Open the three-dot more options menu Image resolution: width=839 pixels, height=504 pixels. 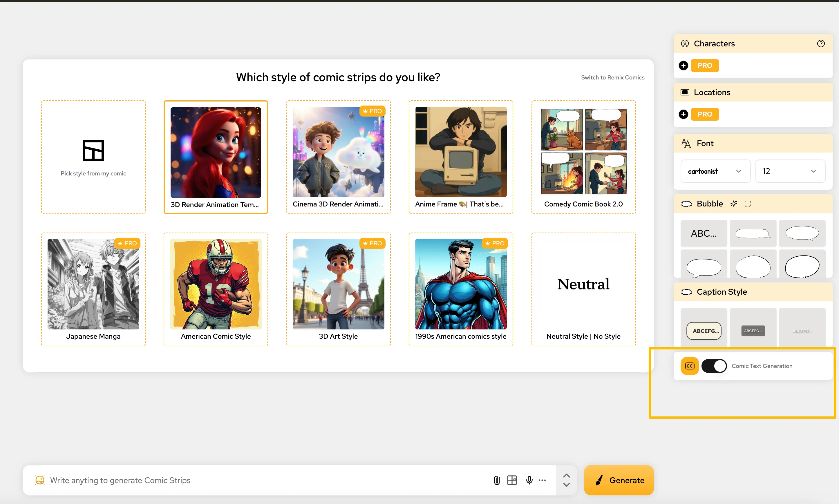[542, 480]
